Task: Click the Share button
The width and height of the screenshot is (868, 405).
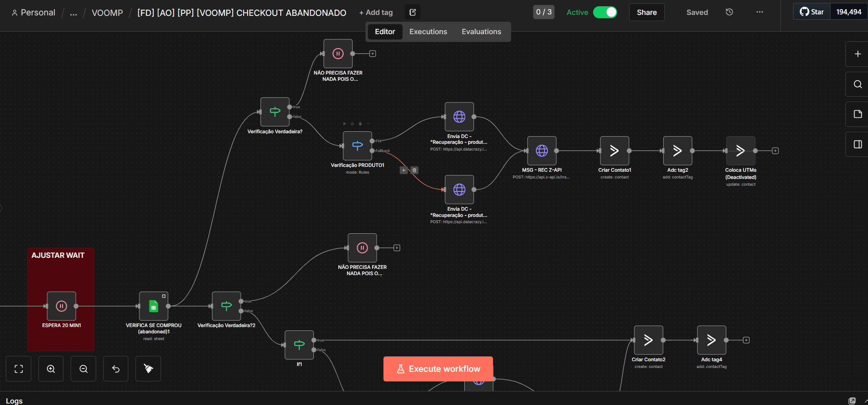Action: (x=646, y=13)
